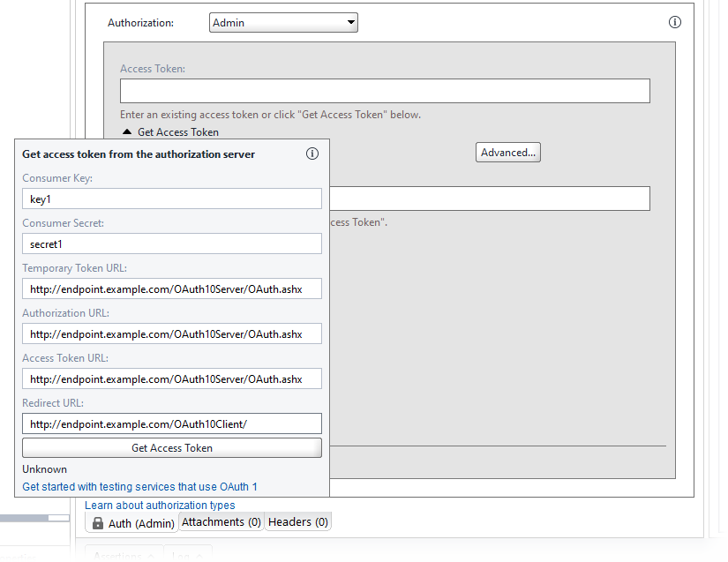Click the Learn about authorization types link
This screenshot has height=562, width=728.
159,505
